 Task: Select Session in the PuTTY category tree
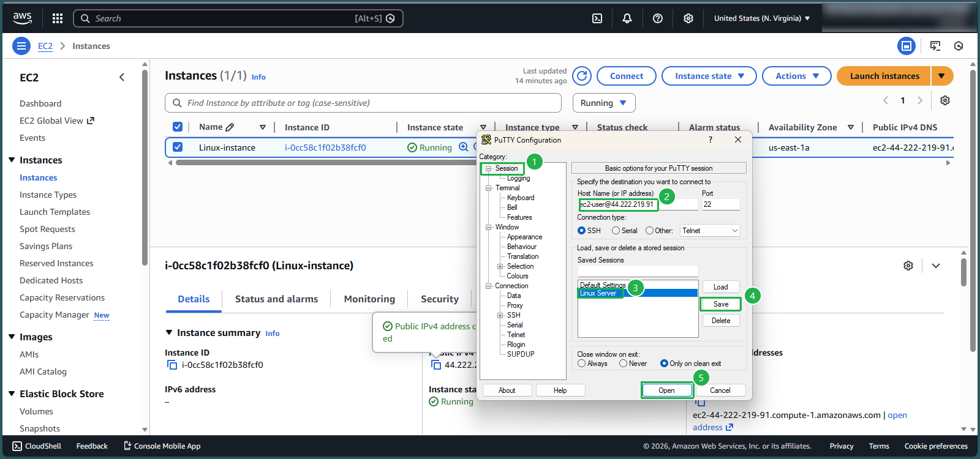click(507, 168)
